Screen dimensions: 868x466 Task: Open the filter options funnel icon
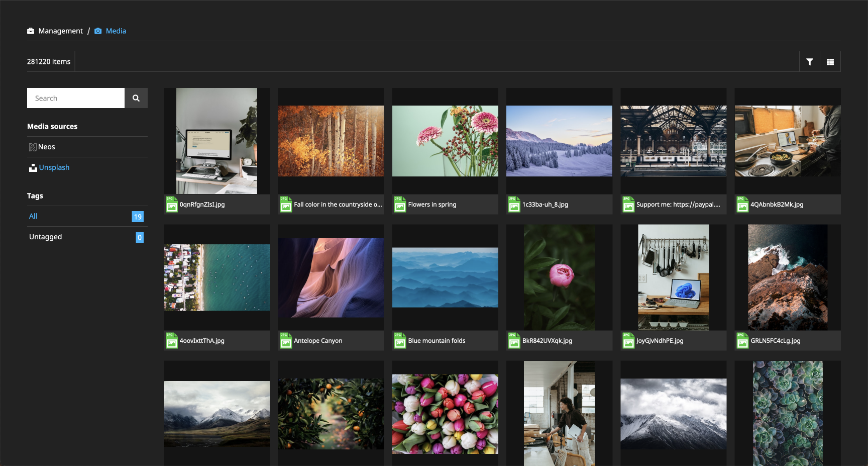810,62
